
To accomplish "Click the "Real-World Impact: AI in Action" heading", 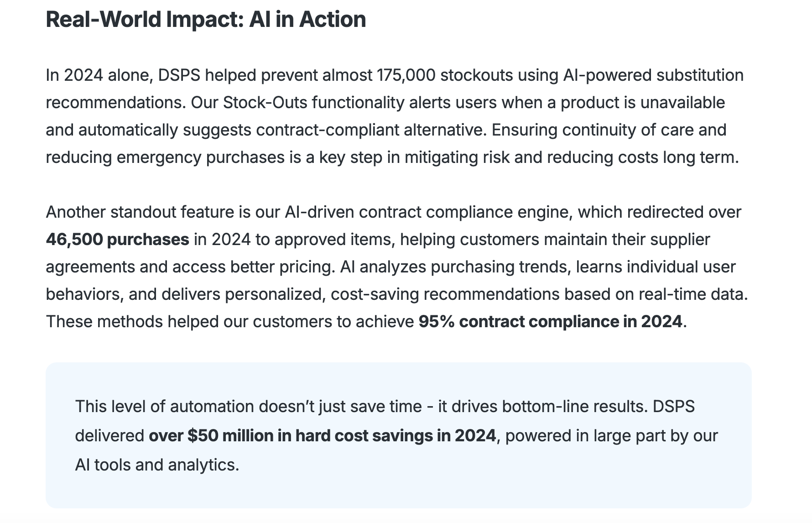I will (206, 20).
